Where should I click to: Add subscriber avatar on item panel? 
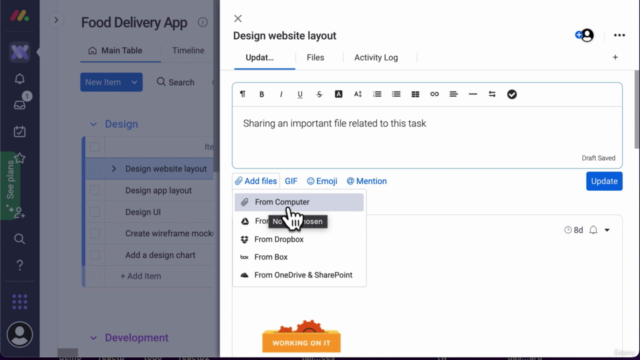pos(584,36)
